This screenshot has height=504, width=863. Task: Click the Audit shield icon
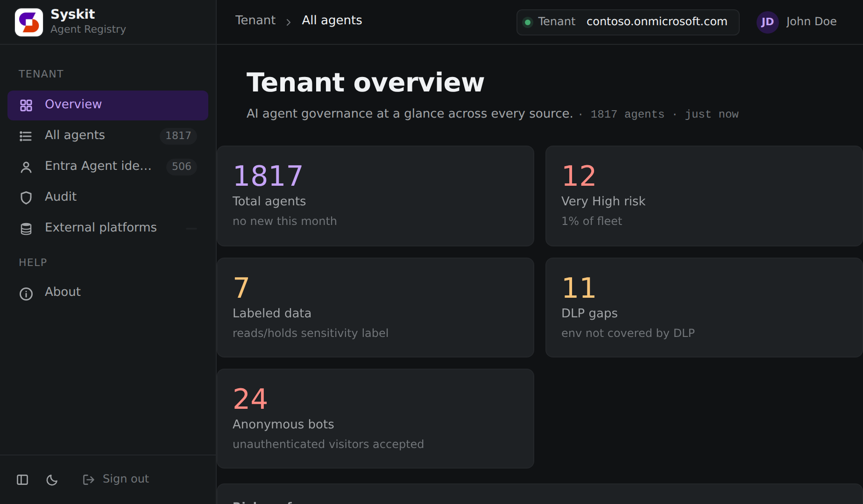coord(26,198)
